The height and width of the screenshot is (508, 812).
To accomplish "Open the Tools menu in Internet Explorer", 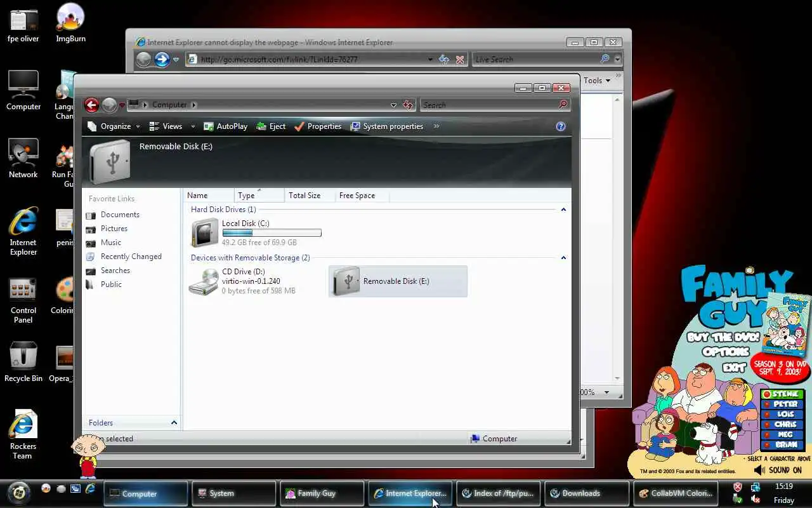I will 597,81.
